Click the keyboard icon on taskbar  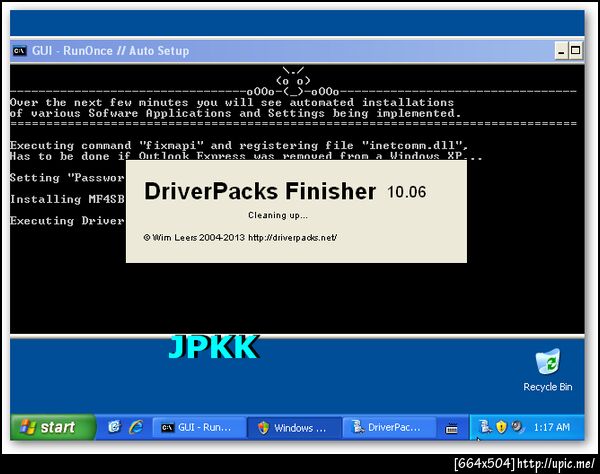(452, 429)
